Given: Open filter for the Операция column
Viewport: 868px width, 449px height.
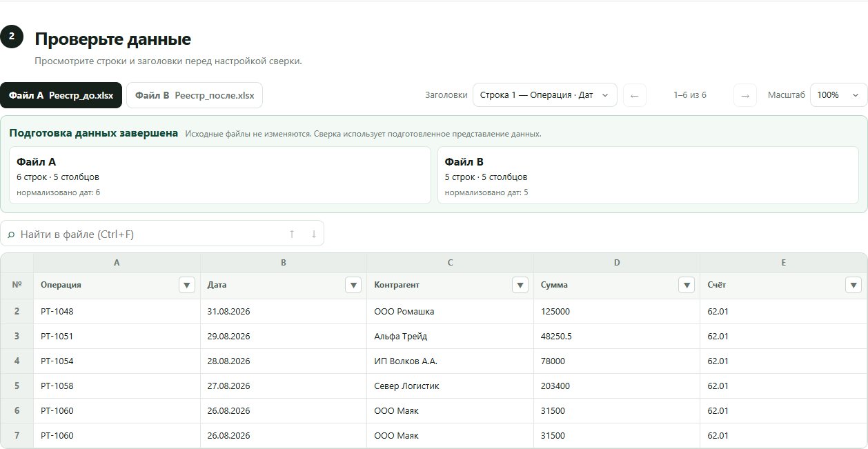Looking at the screenshot, I should pos(186,285).
